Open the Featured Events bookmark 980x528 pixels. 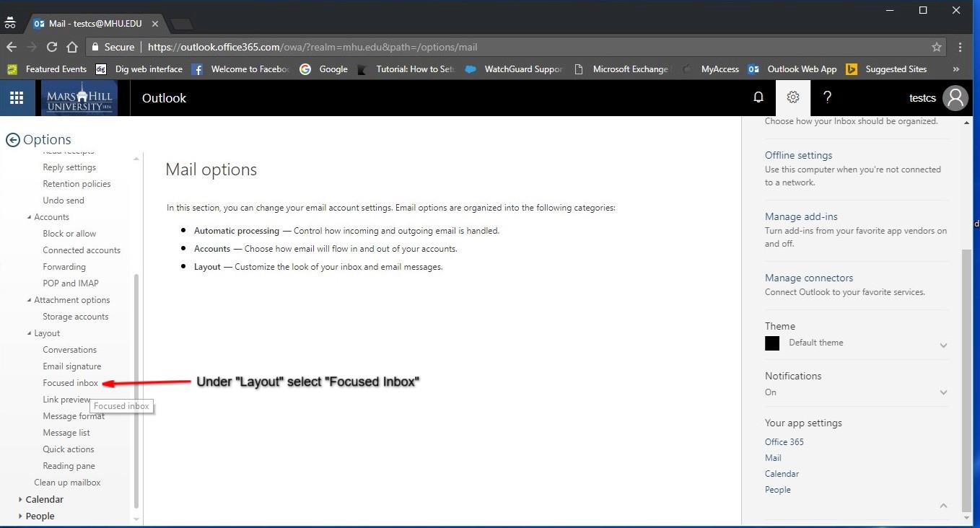point(48,69)
